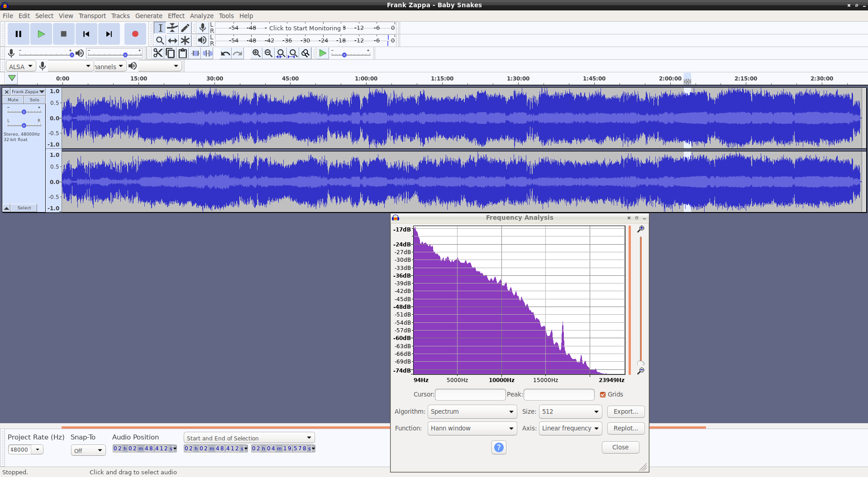The width and height of the screenshot is (868, 477).
Task: Click the Undo arrow icon
Action: pos(225,53)
